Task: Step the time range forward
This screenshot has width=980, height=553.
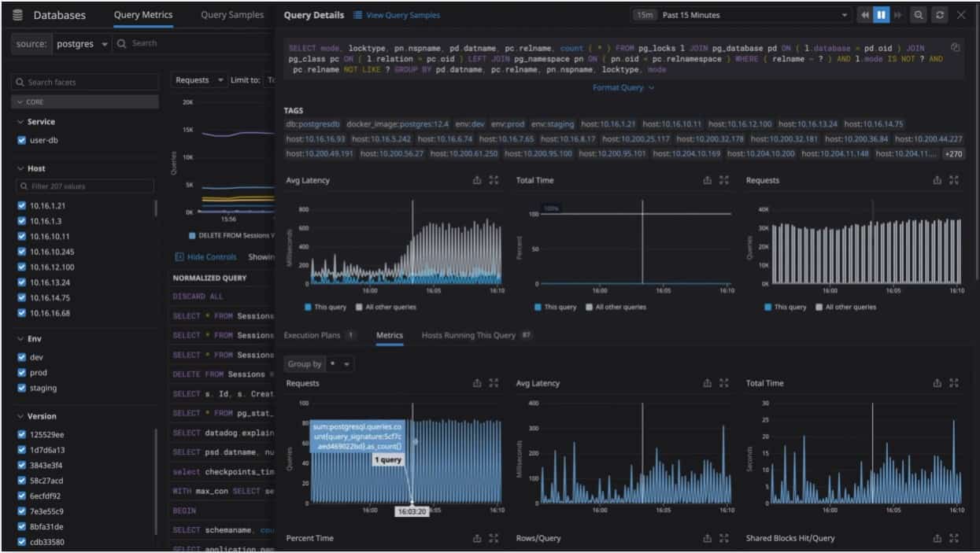Action: tap(897, 15)
